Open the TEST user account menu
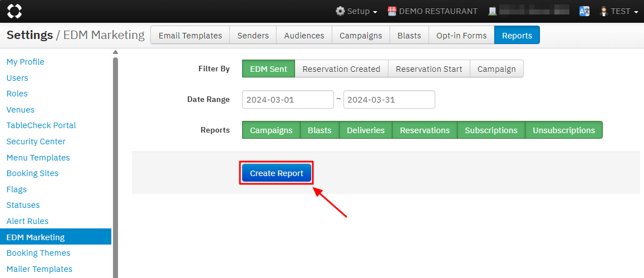The width and height of the screenshot is (644, 278). (x=619, y=11)
